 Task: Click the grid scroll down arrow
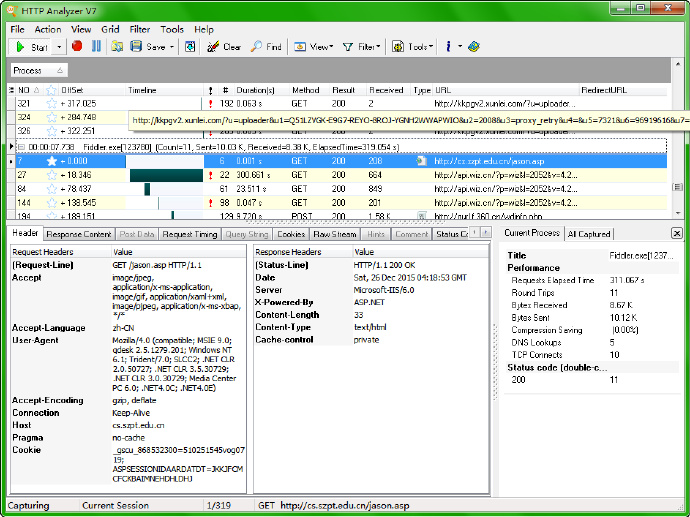pyautogui.click(x=678, y=214)
